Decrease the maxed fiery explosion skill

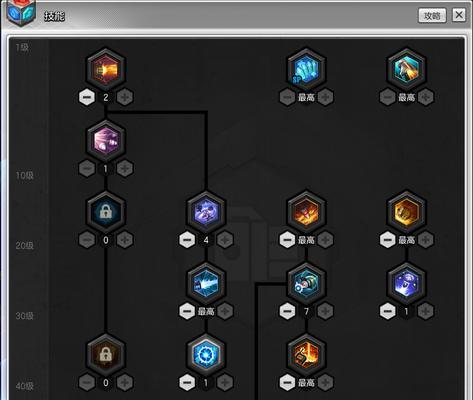[287, 240]
